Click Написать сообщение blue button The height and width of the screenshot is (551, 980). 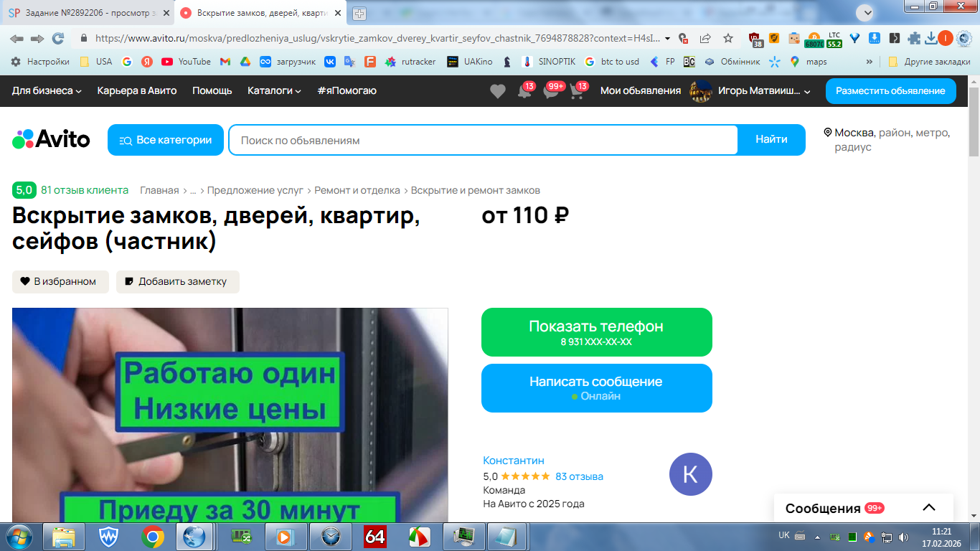coord(597,388)
